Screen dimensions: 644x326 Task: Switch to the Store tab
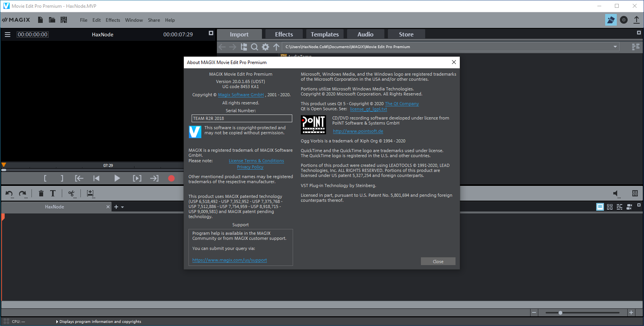(x=406, y=34)
